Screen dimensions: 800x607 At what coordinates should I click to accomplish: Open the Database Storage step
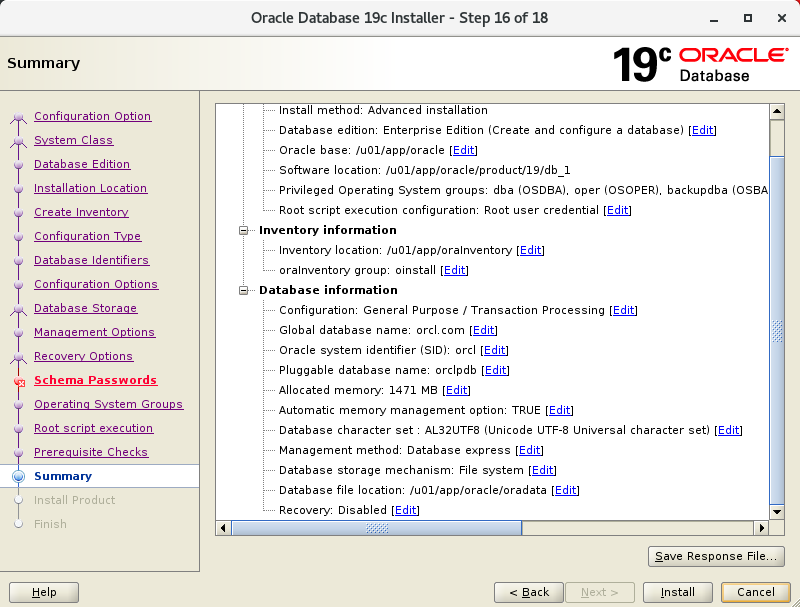[85, 308]
